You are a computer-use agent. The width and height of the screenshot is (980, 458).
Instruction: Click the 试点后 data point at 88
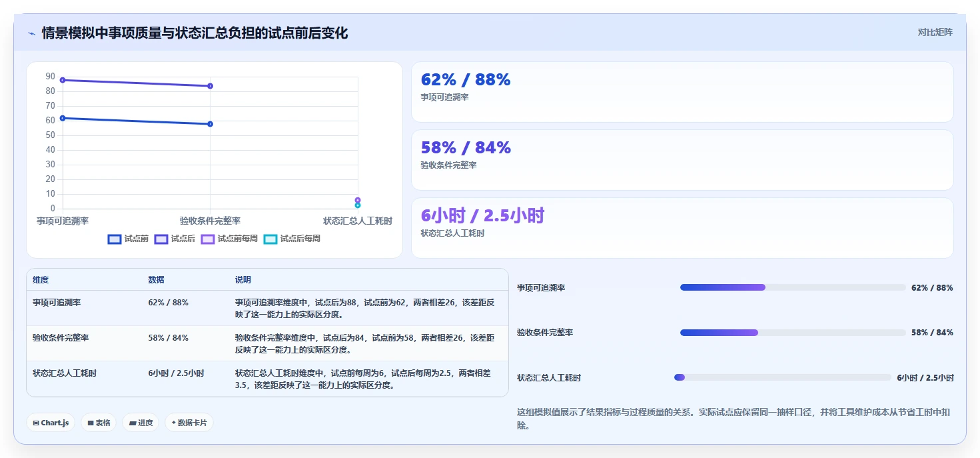point(63,80)
